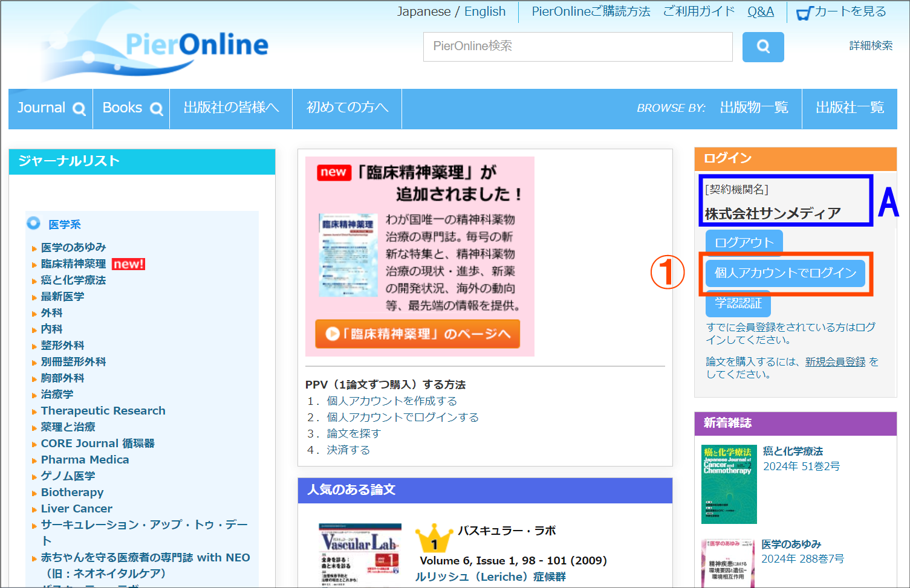
Task: Click the Vascular Lab cover thumbnail
Action: 360,555
